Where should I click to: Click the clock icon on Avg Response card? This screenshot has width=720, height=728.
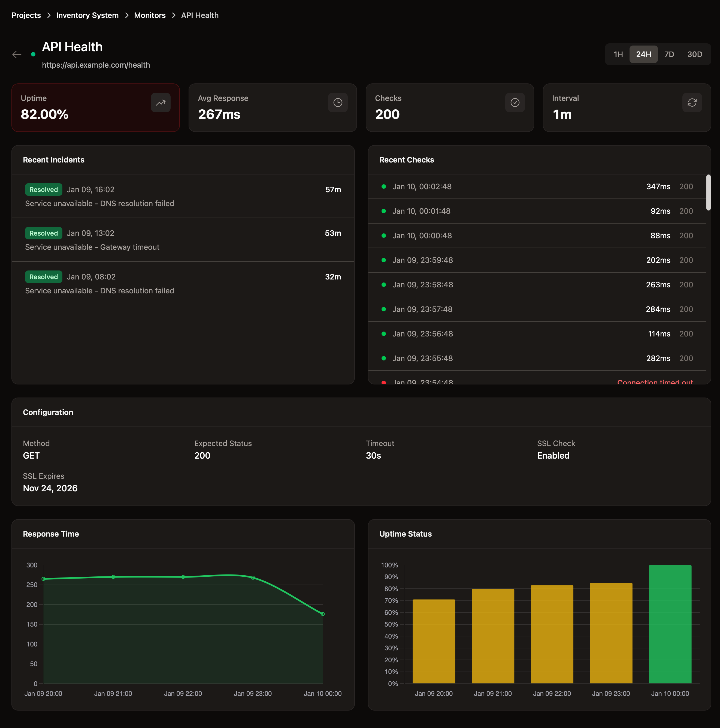click(x=338, y=103)
